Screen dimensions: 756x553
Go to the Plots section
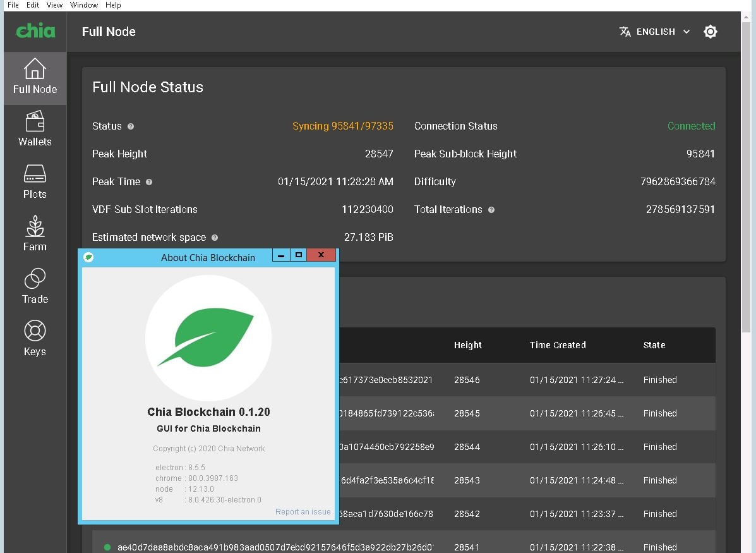point(35,182)
